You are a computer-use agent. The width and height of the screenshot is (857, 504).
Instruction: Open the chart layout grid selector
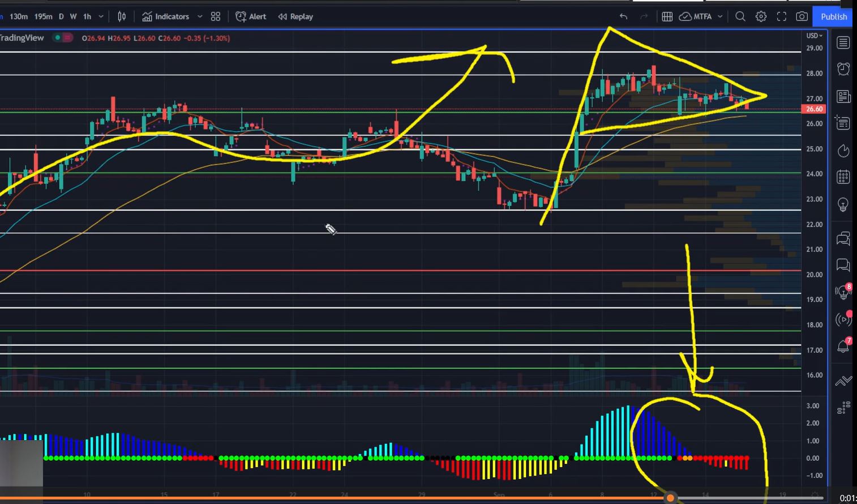[667, 16]
